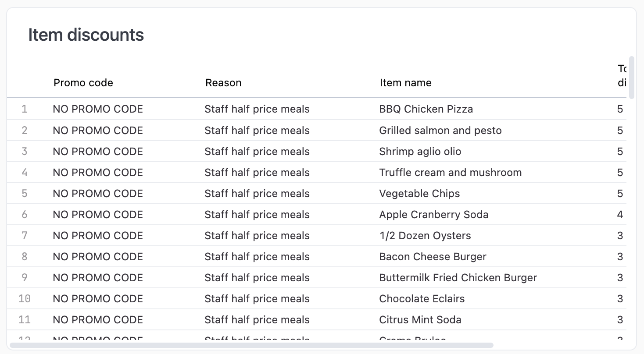Click the Reason column header
This screenshot has height=354, width=644.
[x=223, y=83]
